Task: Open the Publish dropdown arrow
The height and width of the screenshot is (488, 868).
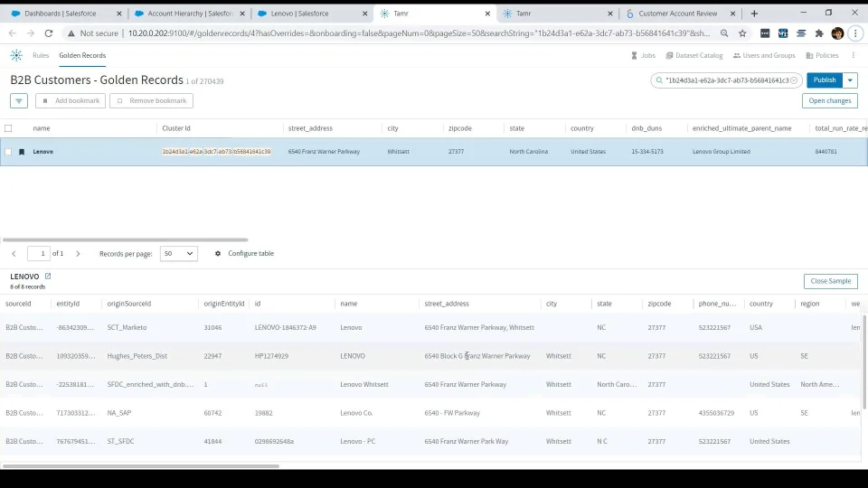Action: point(850,80)
